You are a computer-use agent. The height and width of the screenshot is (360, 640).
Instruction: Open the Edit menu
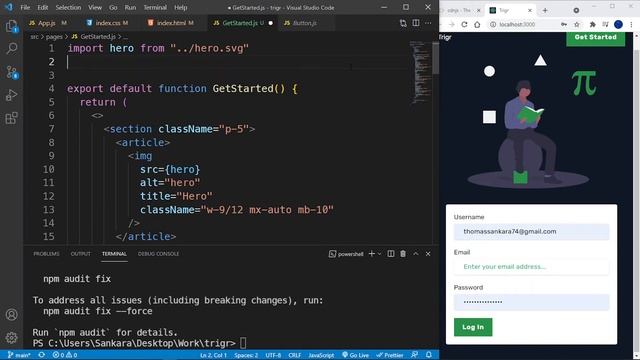point(42,7)
